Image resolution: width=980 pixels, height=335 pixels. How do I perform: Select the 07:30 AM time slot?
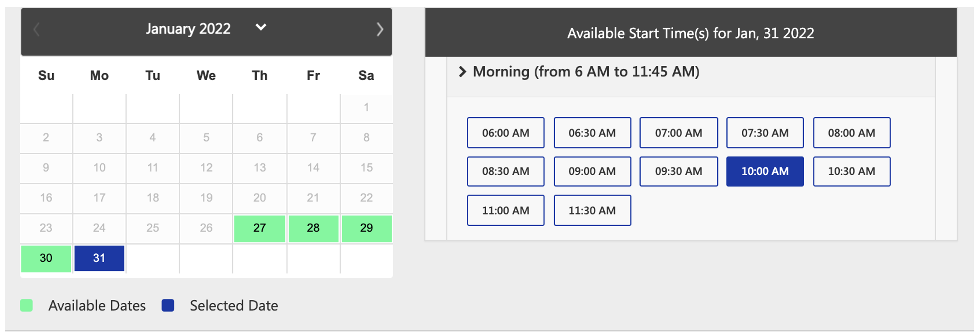[765, 133]
